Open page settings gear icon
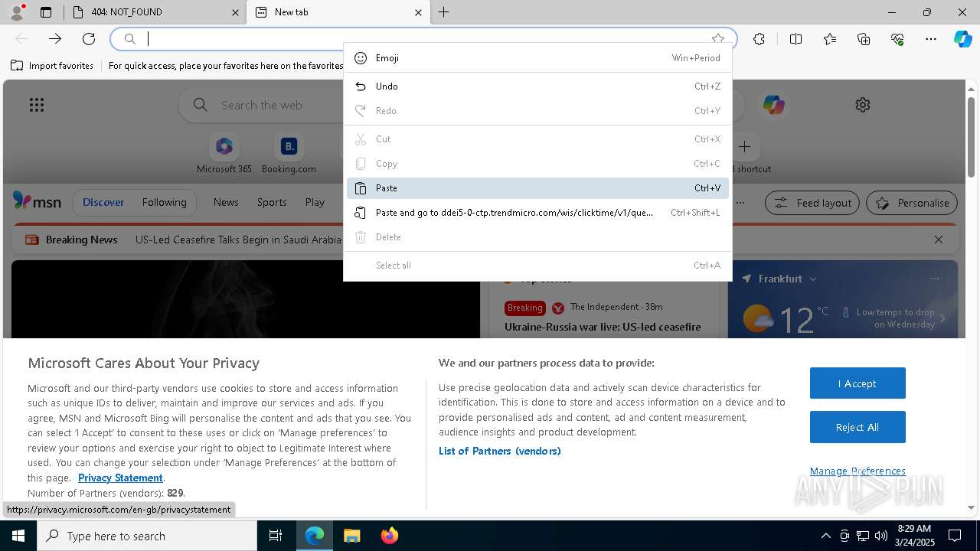The width and height of the screenshot is (980, 551). 863,105
